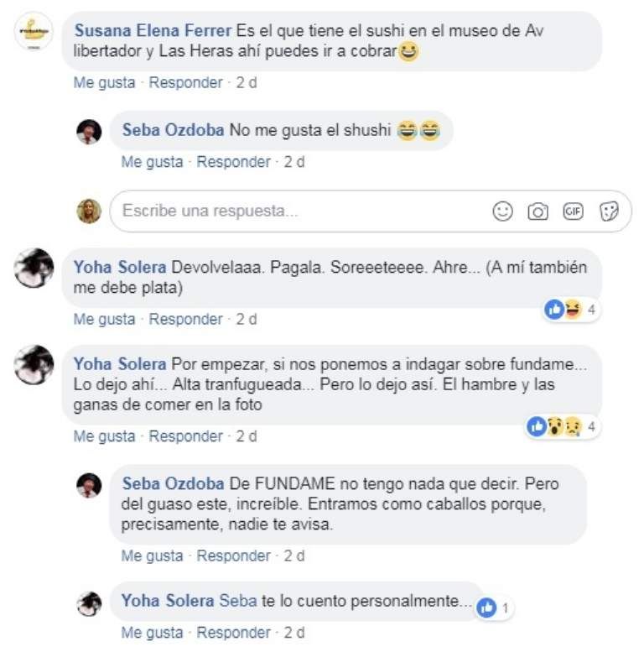
Task: Reply to Susana Elena Ferrer's comment
Action: click(x=185, y=83)
